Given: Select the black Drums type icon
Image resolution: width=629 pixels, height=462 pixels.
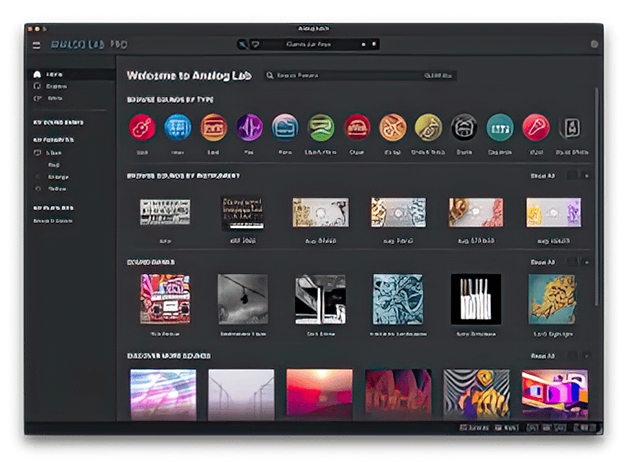Looking at the screenshot, I should [x=464, y=128].
